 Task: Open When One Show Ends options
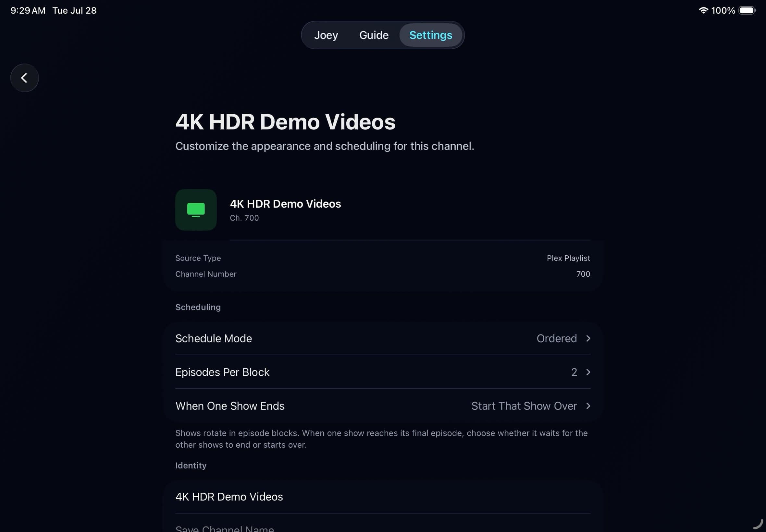(x=383, y=406)
